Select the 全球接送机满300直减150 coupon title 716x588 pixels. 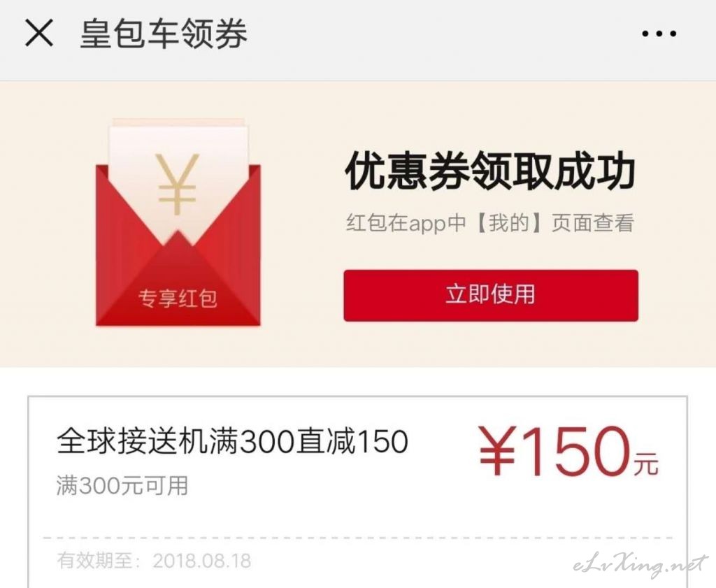pos(232,442)
